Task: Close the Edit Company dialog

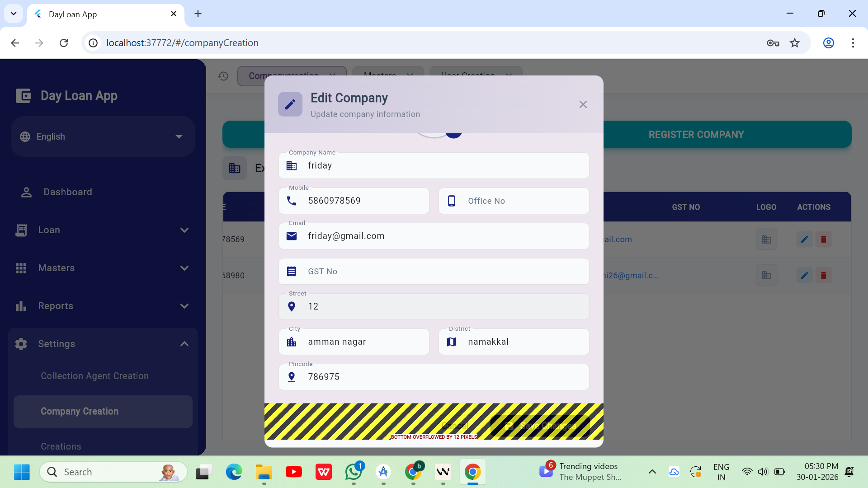Action: tap(583, 104)
